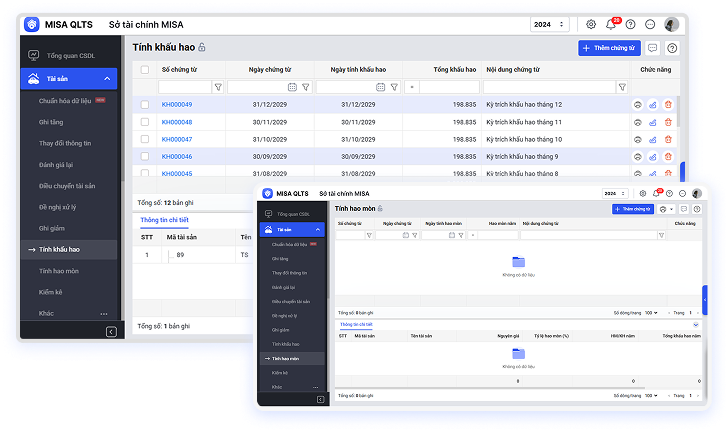This screenshot has width=728, height=431.
Task: Open notifications bell in Tính hao mòn window
Action: (656, 193)
